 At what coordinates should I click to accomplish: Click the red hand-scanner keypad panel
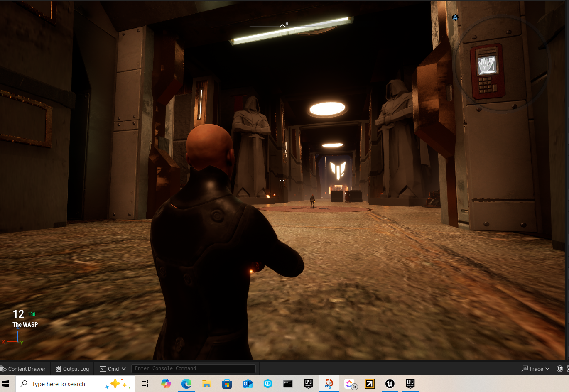click(x=487, y=71)
